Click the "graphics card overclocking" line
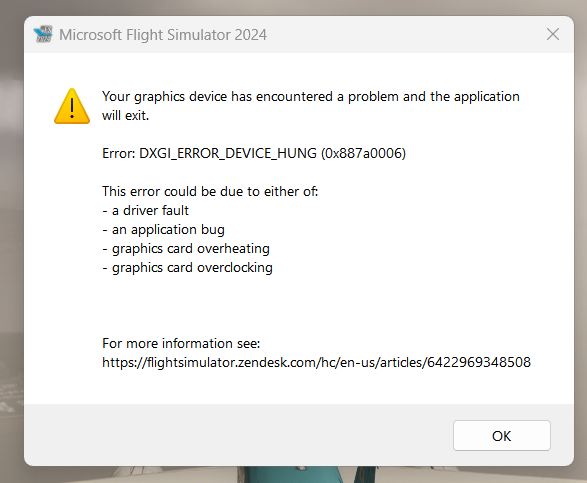The width and height of the screenshot is (587, 483). tap(187, 268)
